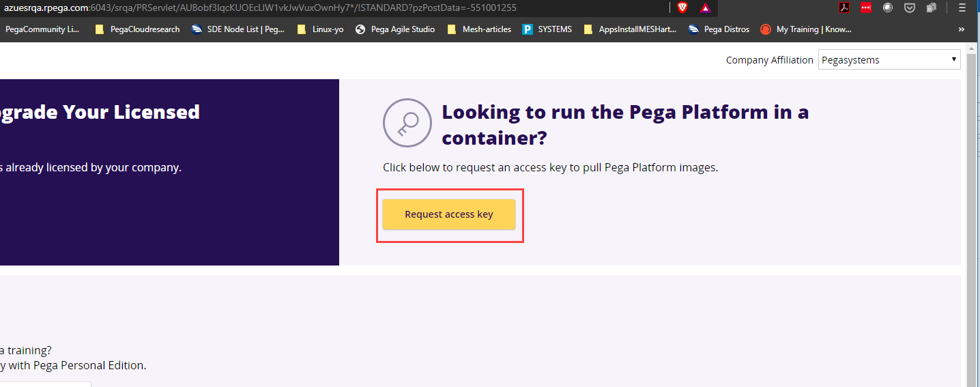Open the AppsInstallMESHart... bookmark folder
Viewport: 980px width, 387px height.
click(x=630, y=29)
